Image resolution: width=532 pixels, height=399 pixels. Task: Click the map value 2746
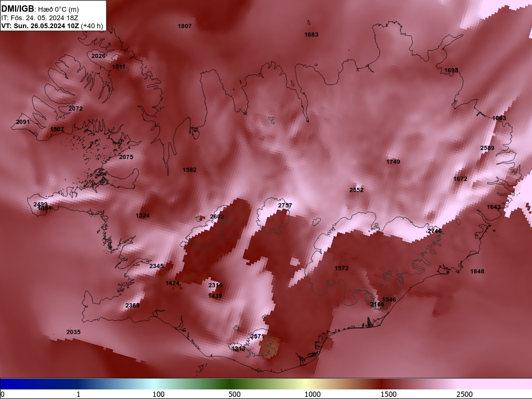pyautogui.click(x=435, y=231)
